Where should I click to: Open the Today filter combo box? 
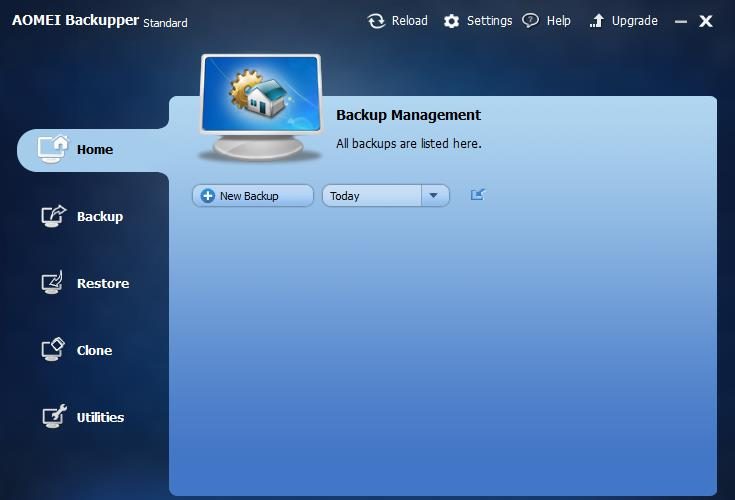385,195
